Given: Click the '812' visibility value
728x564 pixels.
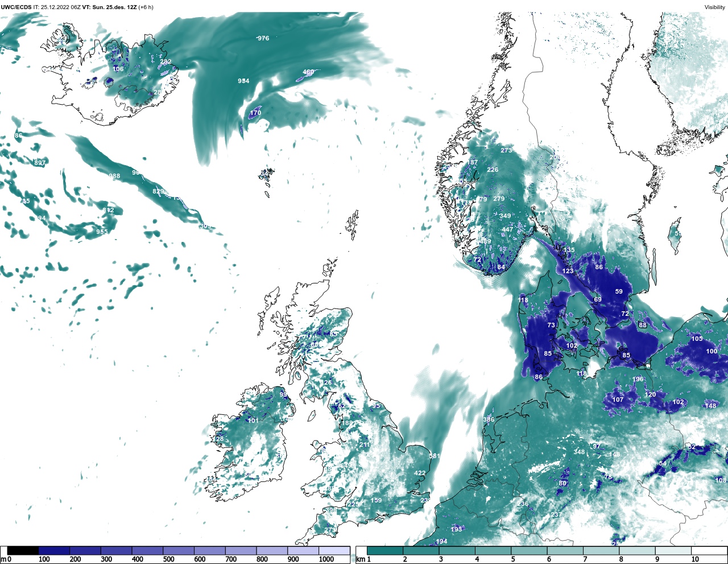Looking at the screenshot, I should [108, 211].
